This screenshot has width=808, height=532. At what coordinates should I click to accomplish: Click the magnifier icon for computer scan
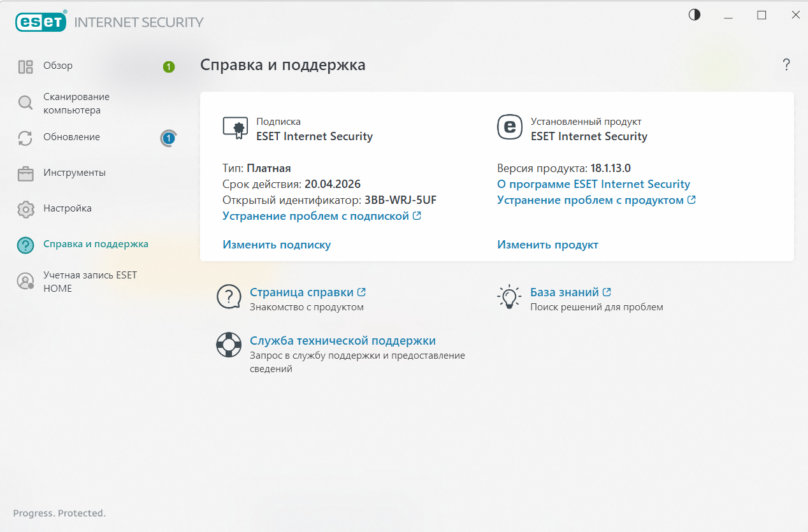pyautogui.click(x=25, y=103)
